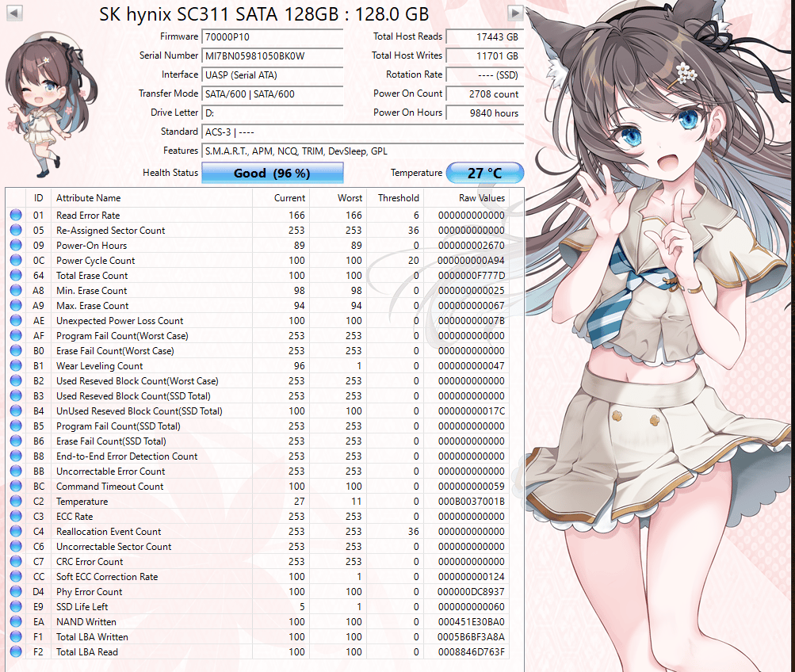Click the Worst column header

[338, 197]
